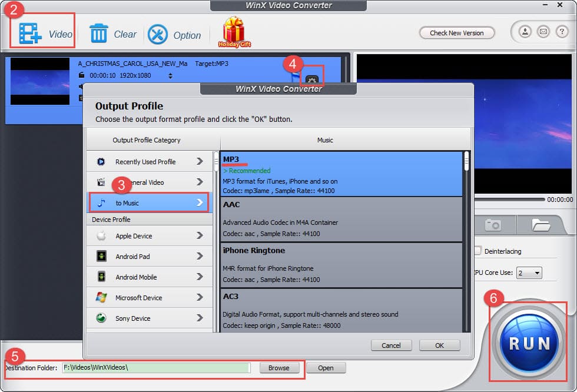Expand the Android Pad arrow
This screenshot has height=392, width=577.
(x=200, y=256)
